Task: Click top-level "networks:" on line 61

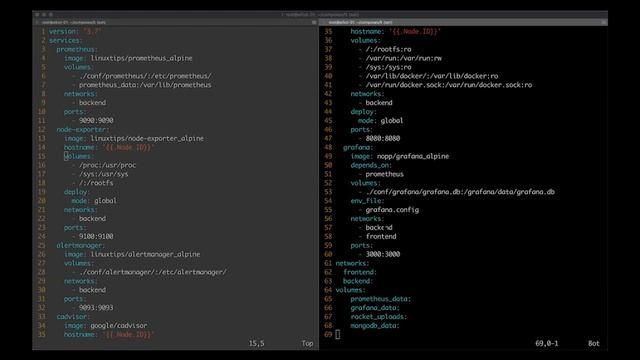Action: click(x=352, y=264)
